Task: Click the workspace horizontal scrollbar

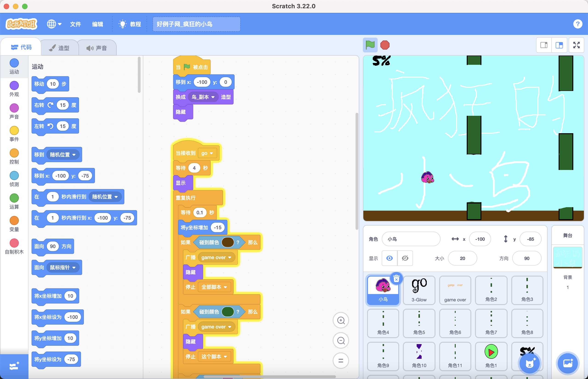Action: point(269,376)
